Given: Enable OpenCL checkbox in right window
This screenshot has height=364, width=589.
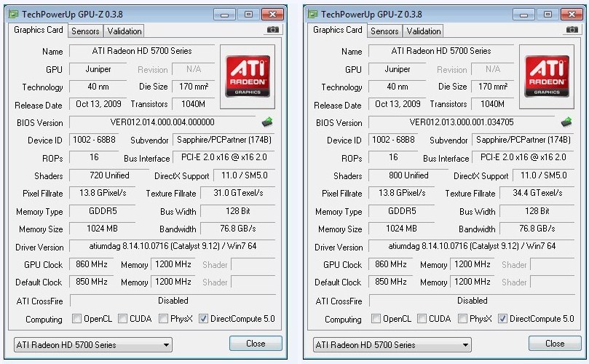Looking at the screenshot, I should 376,319.
